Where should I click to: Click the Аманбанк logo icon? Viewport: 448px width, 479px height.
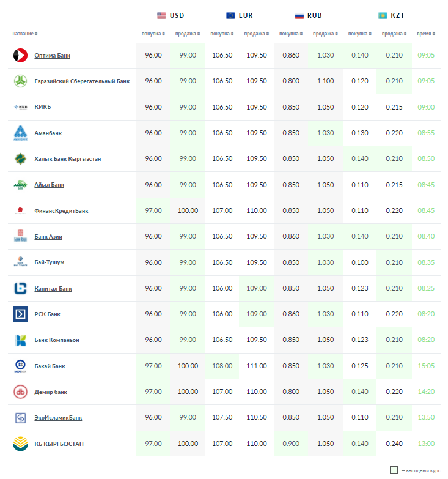click(20, 133)
